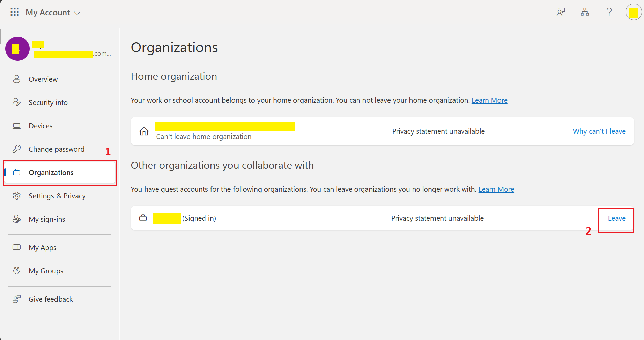
Task: Select the Security info key icon
Action: click(16, 102)
